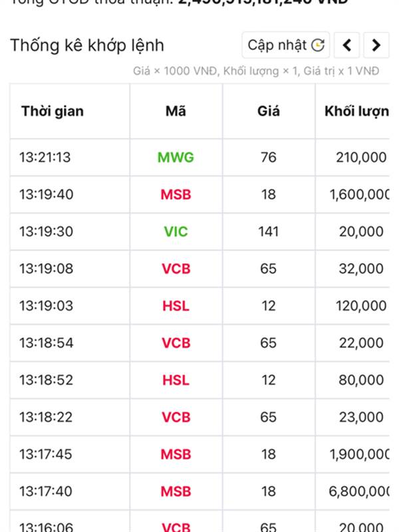Viewport: 399px width, 532px height.
Task: Click the Khối lượng column header
Action: (x=356, y=111)
